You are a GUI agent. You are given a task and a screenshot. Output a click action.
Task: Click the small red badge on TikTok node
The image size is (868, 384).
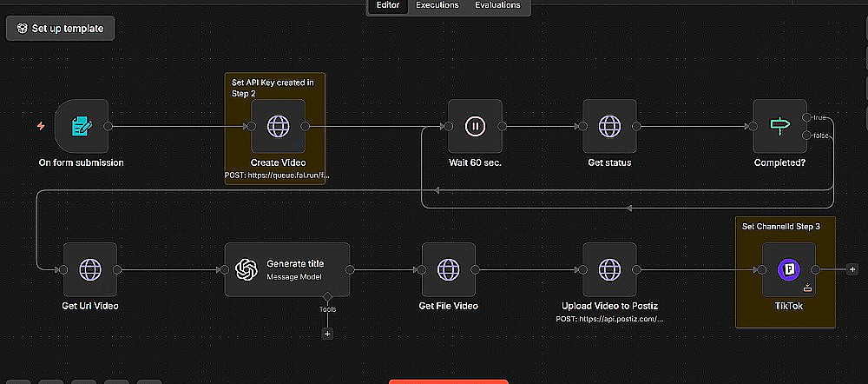tap(807, 288)
